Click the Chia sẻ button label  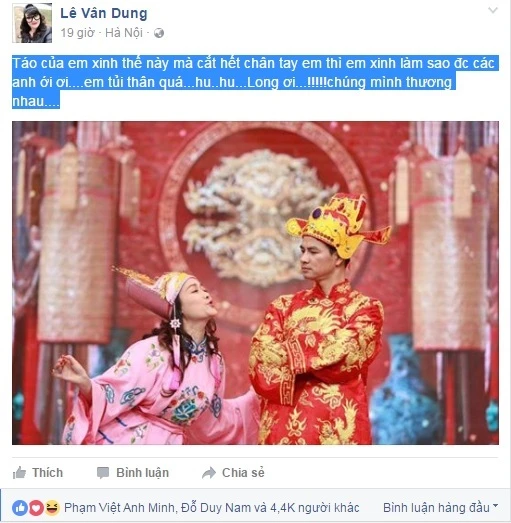243,473
